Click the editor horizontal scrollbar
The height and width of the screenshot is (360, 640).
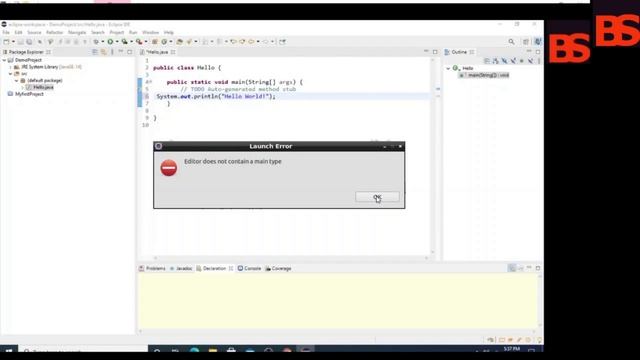tap(291, 258)
